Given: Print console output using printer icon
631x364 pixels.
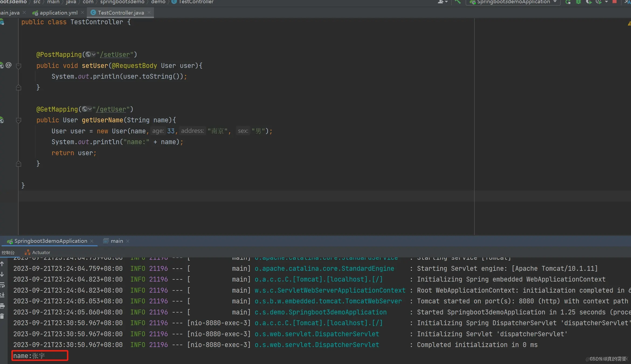Looking at the screenshot, I should point(2,306).
